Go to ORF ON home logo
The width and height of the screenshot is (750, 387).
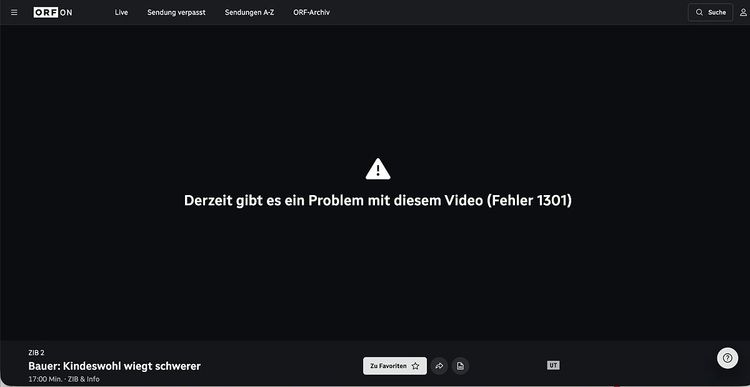tap(53, 12)
